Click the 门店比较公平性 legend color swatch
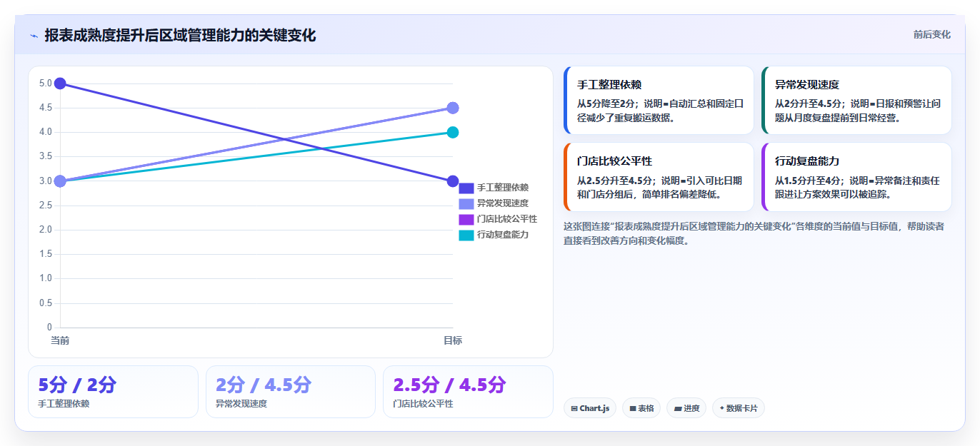The height and width of the screenshot is (446, 980). tap(466, 219)
